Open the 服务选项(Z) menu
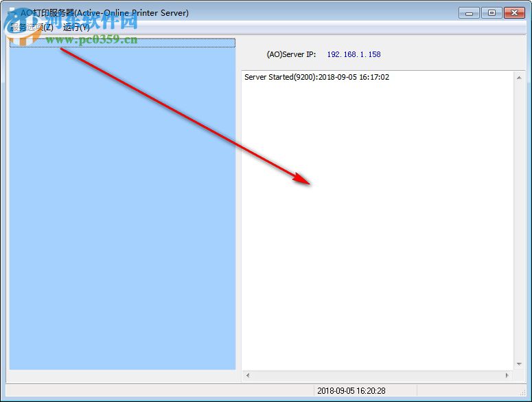The image size is (532, 402). point(32,27)
